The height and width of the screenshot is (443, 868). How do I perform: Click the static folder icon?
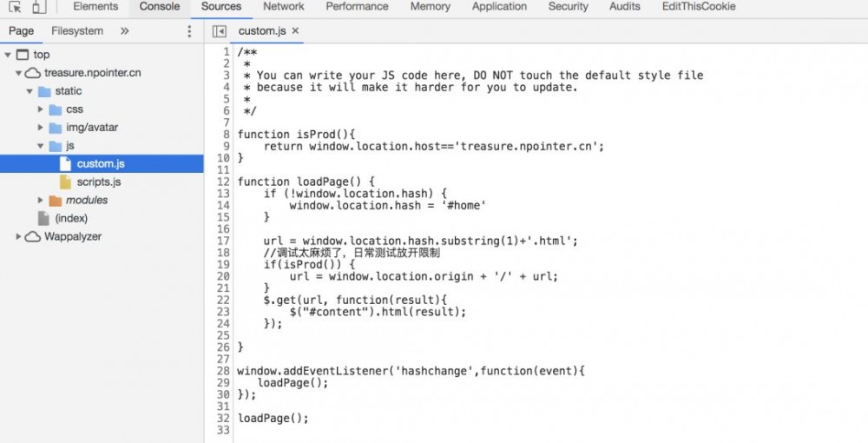pos(44,91)
